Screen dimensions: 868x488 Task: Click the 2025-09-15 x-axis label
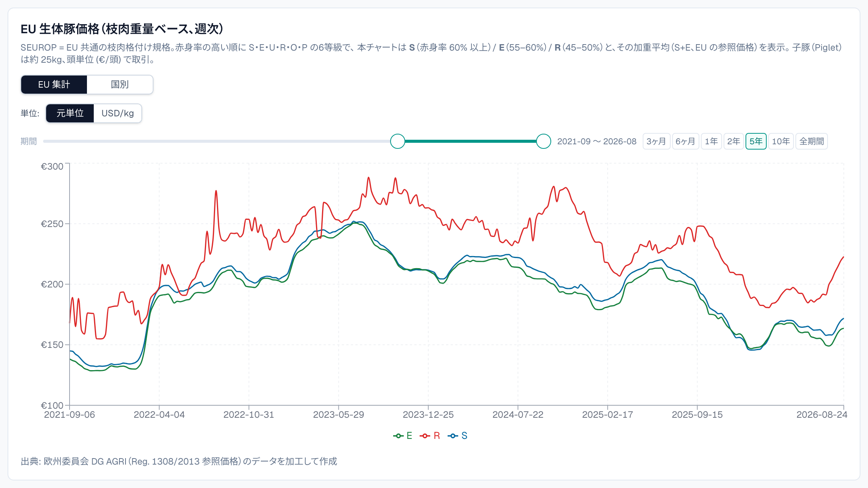[697, 415]
